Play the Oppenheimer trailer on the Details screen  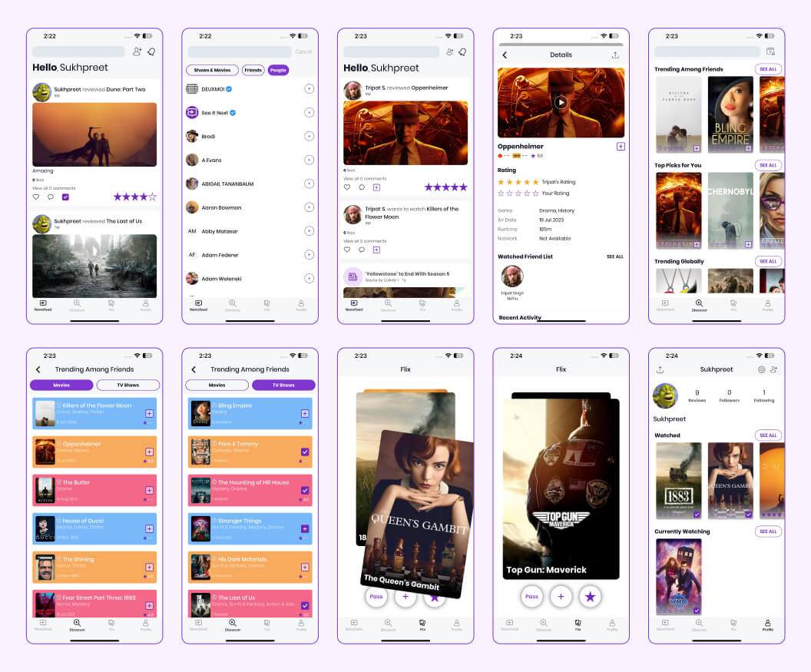(561, 102)
